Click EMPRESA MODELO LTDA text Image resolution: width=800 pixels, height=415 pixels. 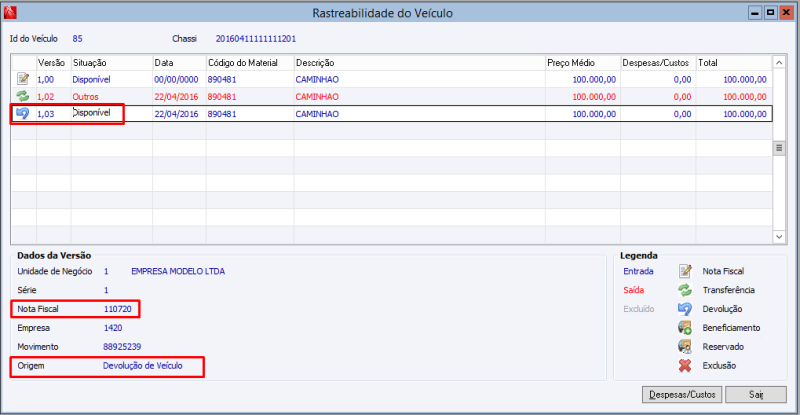tap(178, 271)
